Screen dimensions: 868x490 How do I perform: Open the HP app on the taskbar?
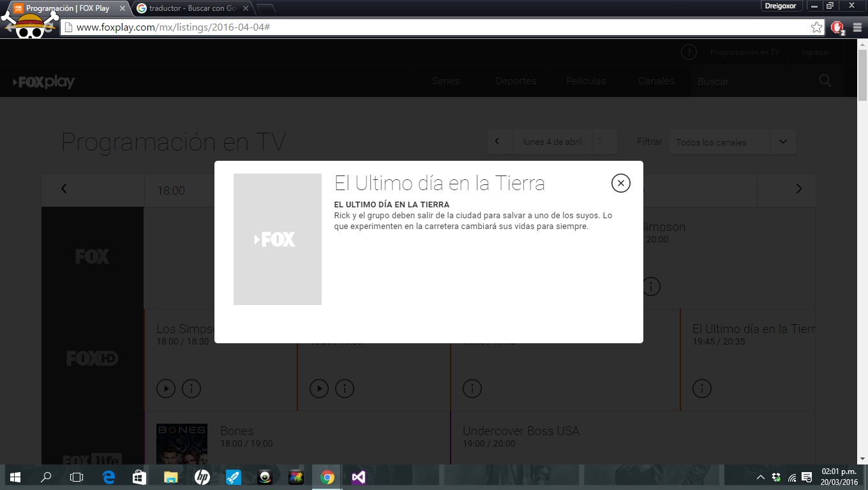[202, 477]
